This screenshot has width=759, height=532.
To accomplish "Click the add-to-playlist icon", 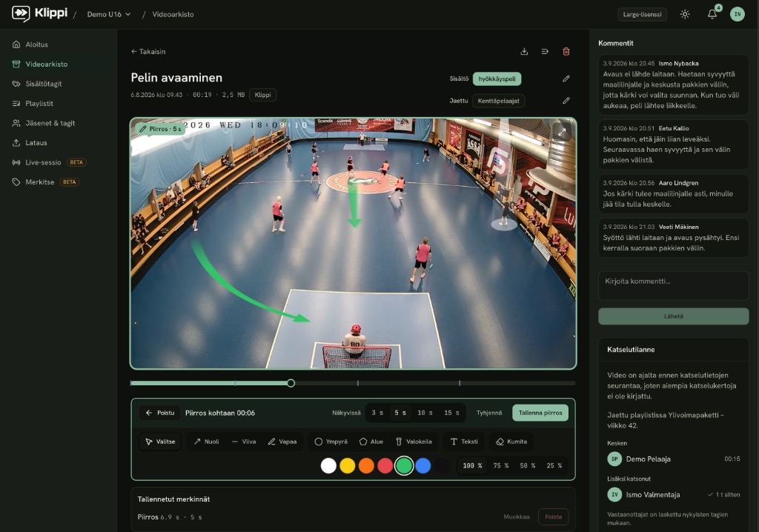I will click(545, 51).
